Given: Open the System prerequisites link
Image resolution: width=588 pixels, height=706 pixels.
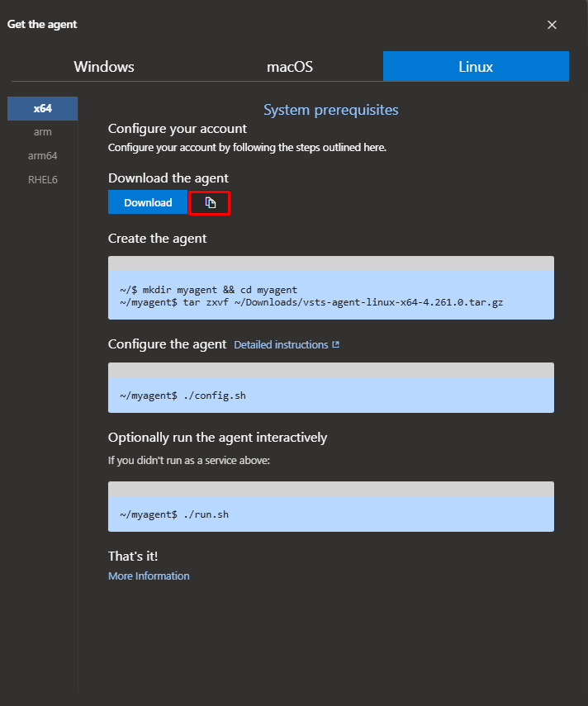Looking at the screenshot, I should click(330, 110).
